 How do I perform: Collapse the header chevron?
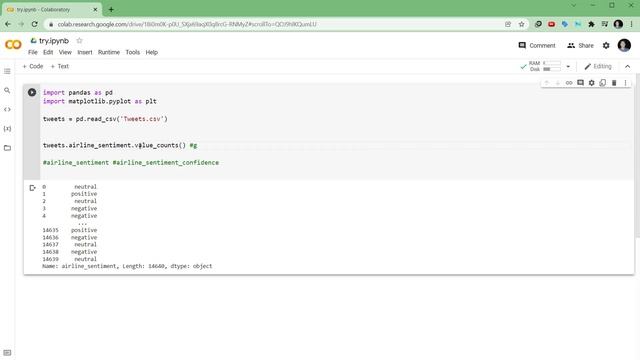click(x=627, y=66)
